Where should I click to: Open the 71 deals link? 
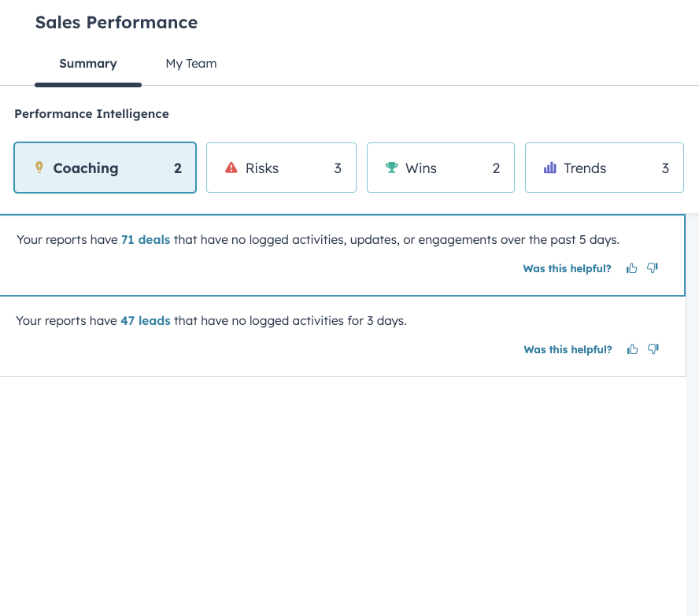pos(146,240)
